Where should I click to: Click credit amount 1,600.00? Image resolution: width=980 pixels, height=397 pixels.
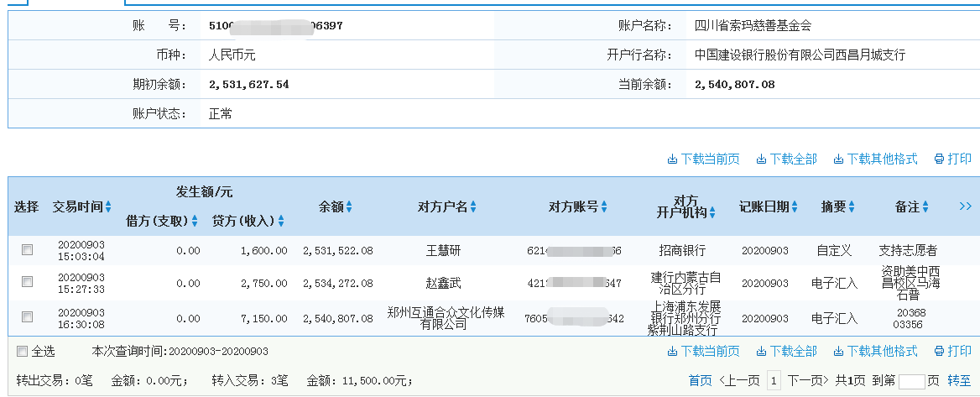point(263,251)
